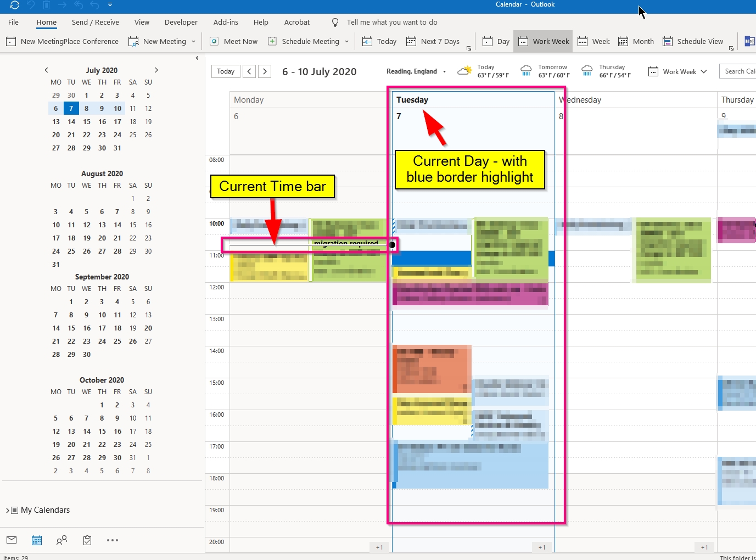Select the Developer tab
This screenshot has width=756, height=560.
tap(181, 23)
